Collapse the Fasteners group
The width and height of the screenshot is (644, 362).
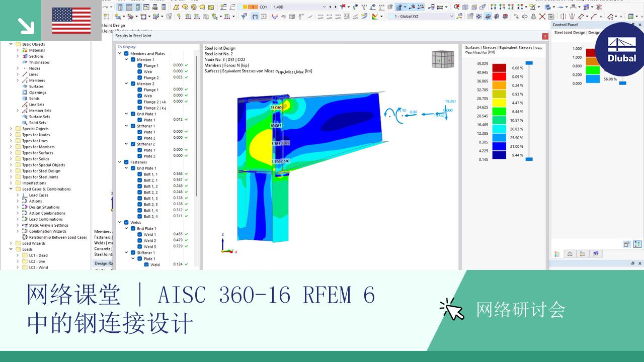(x=120, y=162)
